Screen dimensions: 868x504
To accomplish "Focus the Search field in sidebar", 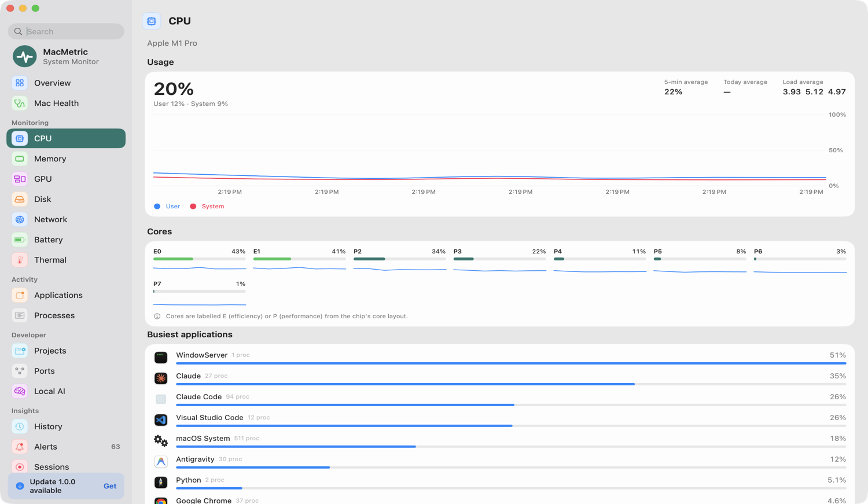I will click(x=66, y=31).
